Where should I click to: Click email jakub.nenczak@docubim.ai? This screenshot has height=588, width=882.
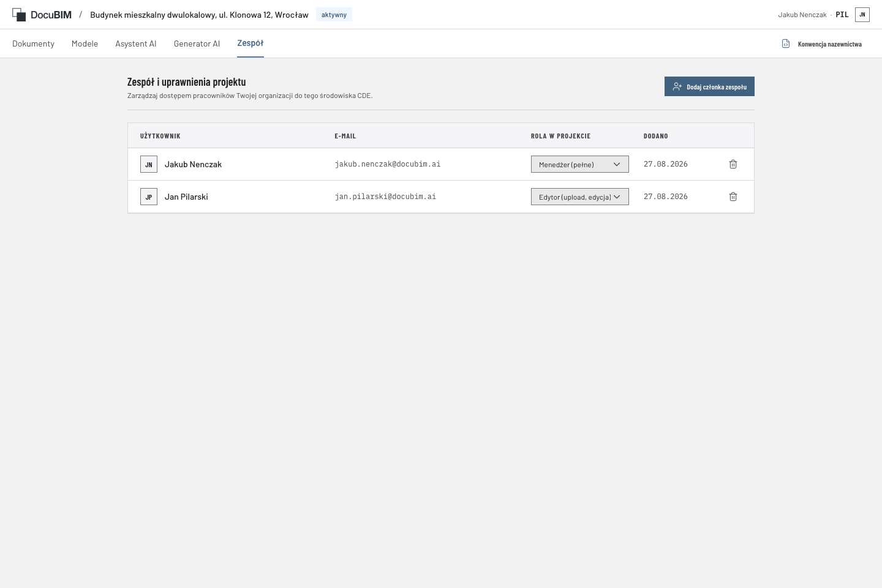tap(388, 164)
